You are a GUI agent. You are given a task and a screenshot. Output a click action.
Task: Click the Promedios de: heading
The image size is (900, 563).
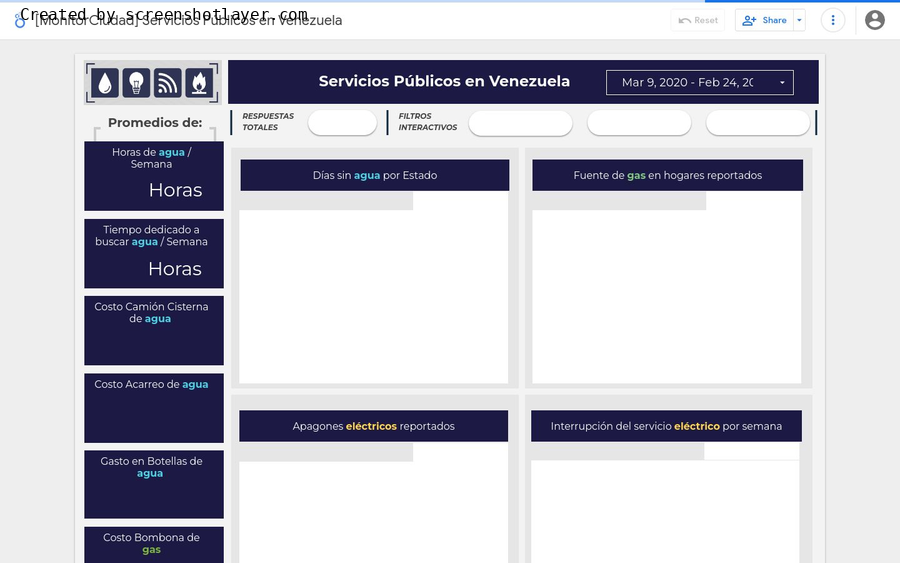tap(155, 122)
